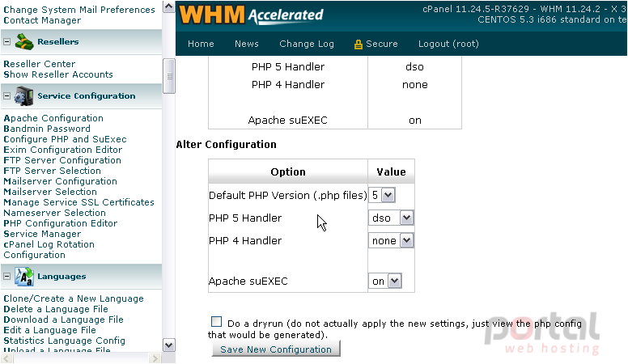628x364 pixels.
Task: Click the Secure padlock icon
Action: coord(358,44)
